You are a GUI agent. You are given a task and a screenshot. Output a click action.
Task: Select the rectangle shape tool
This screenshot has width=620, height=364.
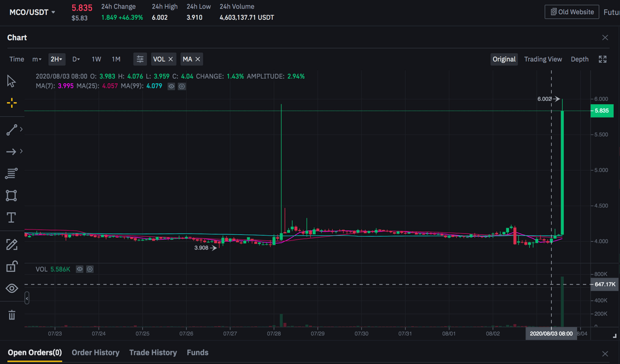point(11,196)
